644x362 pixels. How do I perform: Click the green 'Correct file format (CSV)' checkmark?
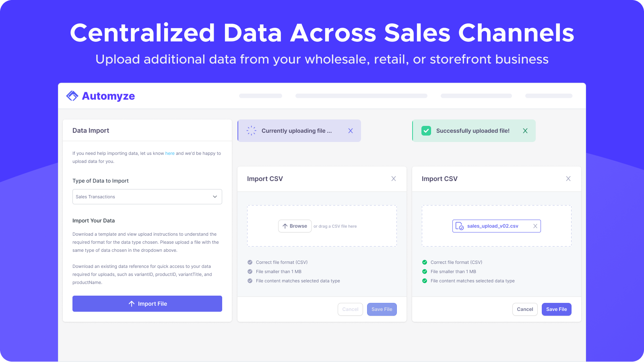tap(425, 262)
